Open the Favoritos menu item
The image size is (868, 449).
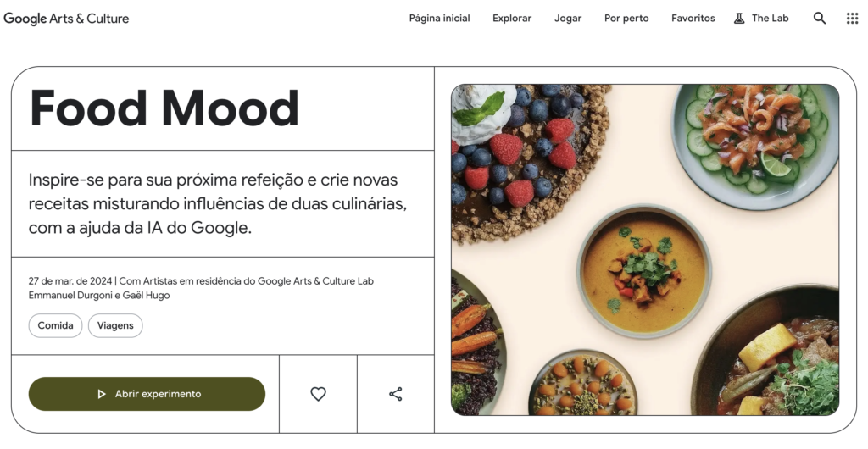point(693,19)
